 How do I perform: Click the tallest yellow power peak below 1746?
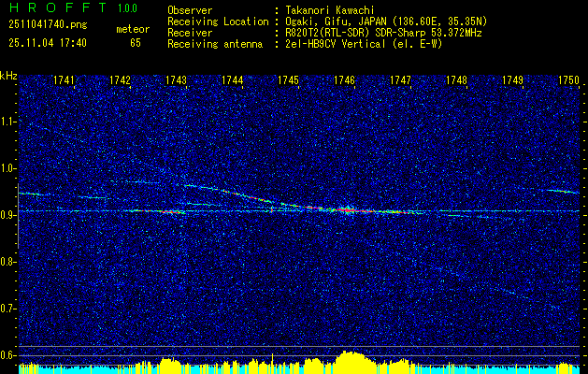pyautogui.click(x=351, y=363)
